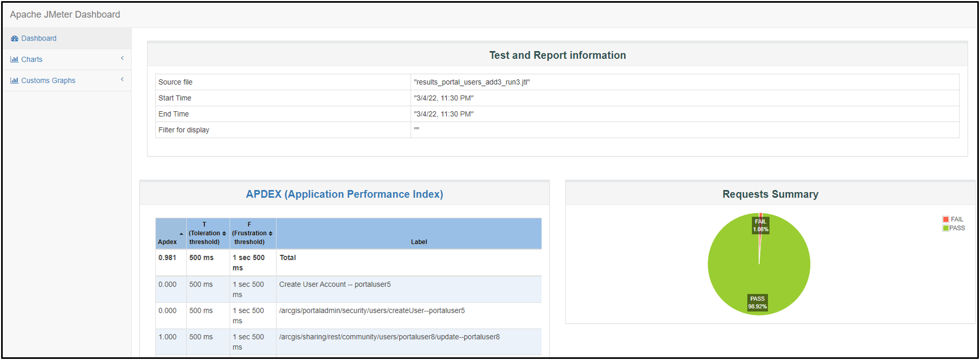The width and height of the screenshot is (980, 360).
Task: Click the Customs Graphs bar-chart icon
Action: pos(14,80)
